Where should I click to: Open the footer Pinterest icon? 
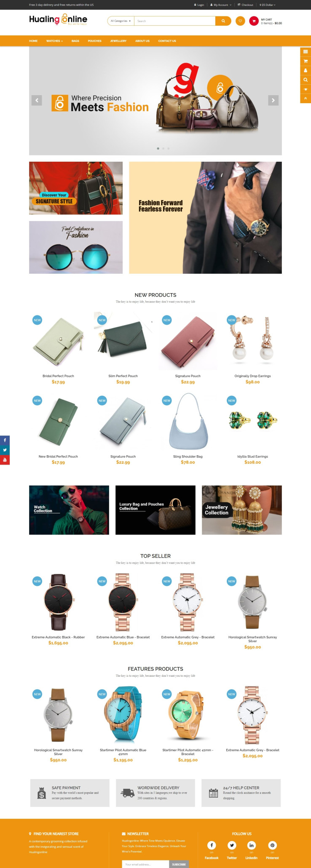click(272, 845)
